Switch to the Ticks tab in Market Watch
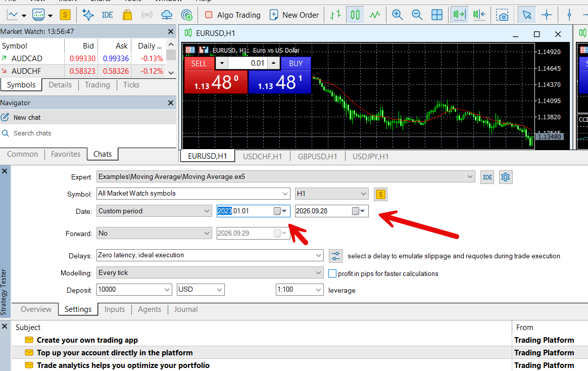Viewport: 588px width, 371px height. point(131,85)
